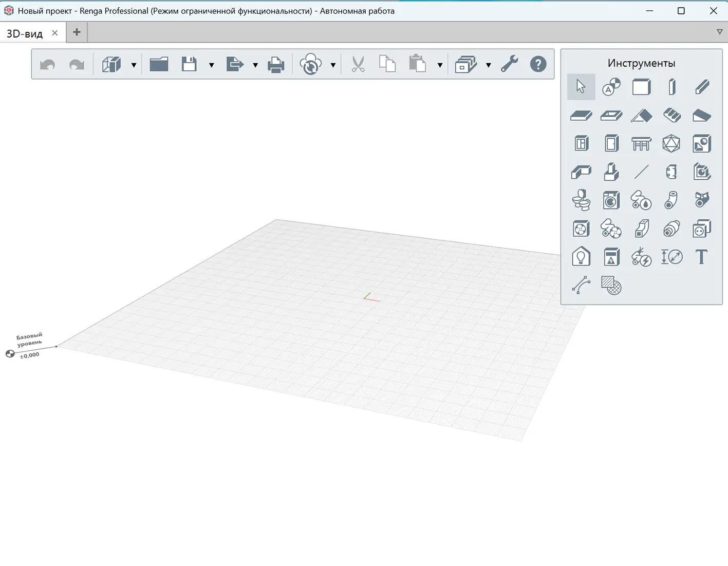
Task: Select the round Duct Fitting tool
Action: point(671,229)
